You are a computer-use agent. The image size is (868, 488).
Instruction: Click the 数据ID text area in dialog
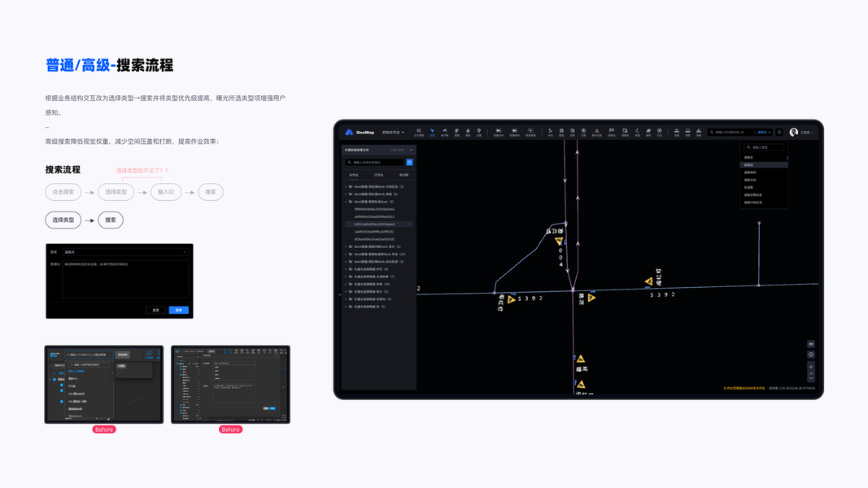(125, 279)
